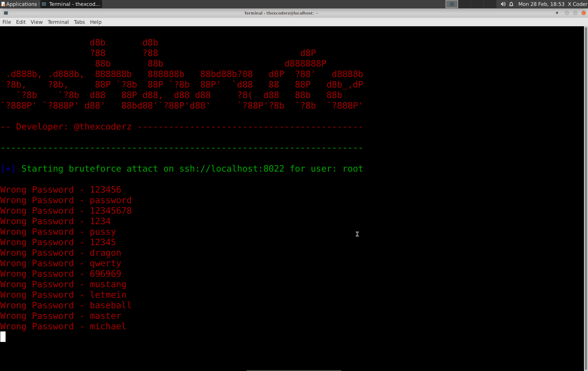The image size is (588, 371).
Task: Click the 'Wrong Password - 12345678' line
Action: 66,211
